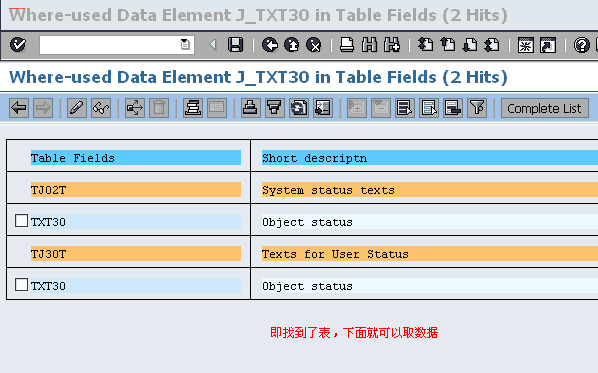
Task: Click the grayed expand node icon
Action: pyautogui.click(x=357, y=108)
